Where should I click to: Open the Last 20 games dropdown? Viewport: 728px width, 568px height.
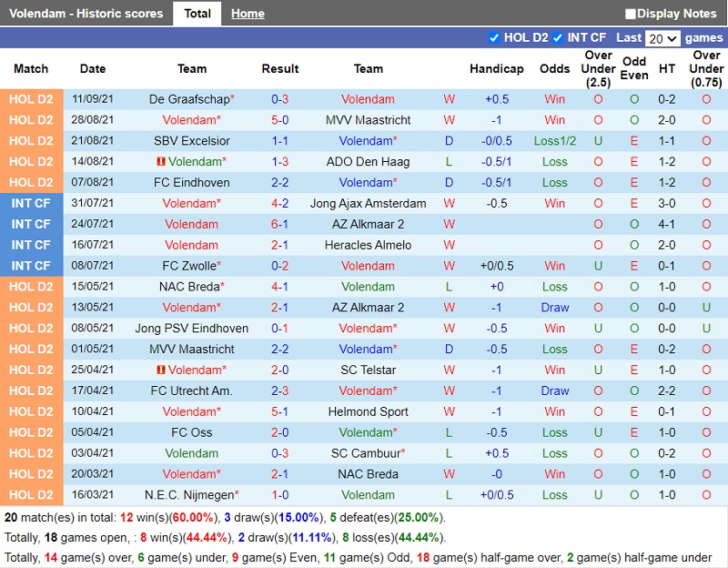[662, 38]
